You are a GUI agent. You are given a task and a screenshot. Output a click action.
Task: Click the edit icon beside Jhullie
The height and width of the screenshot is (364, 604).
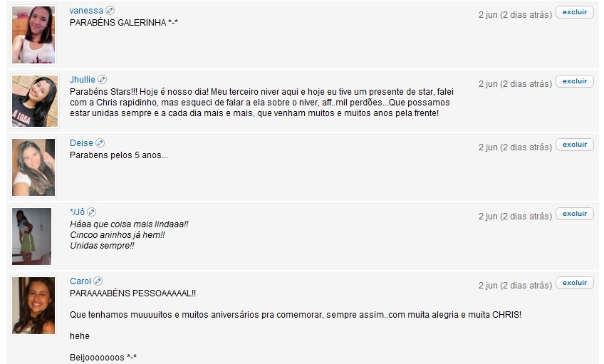[102, 79]
